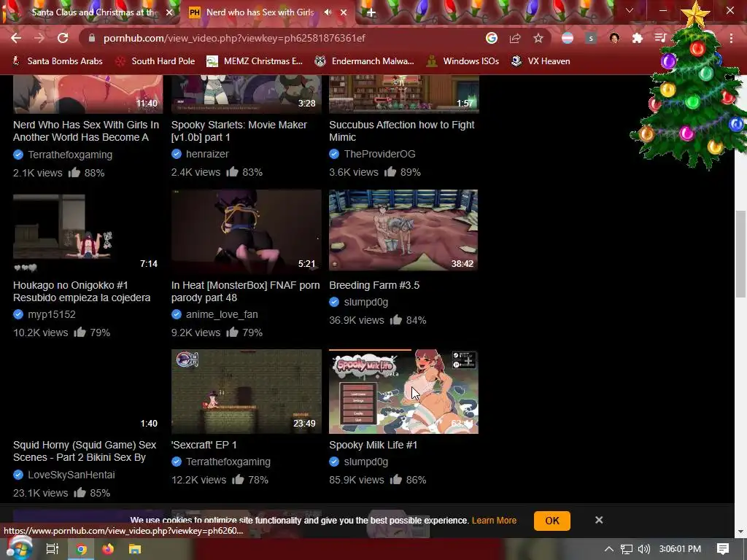This screenshot has width=747, height=560.
Task: Visit the anime_love_fan uploader profile
Action: pos(222,314)
